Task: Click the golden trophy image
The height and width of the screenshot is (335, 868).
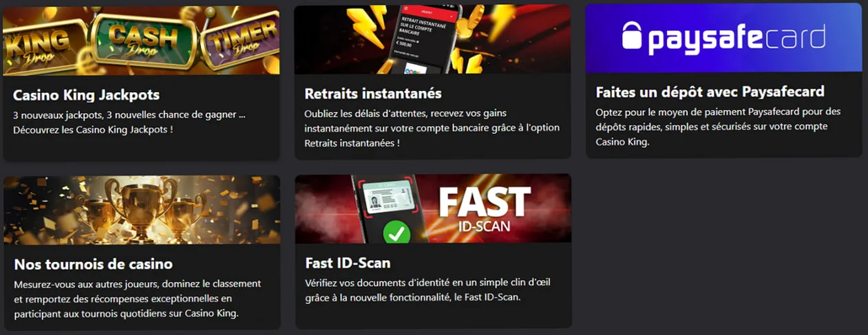Action: pos(142,208)
